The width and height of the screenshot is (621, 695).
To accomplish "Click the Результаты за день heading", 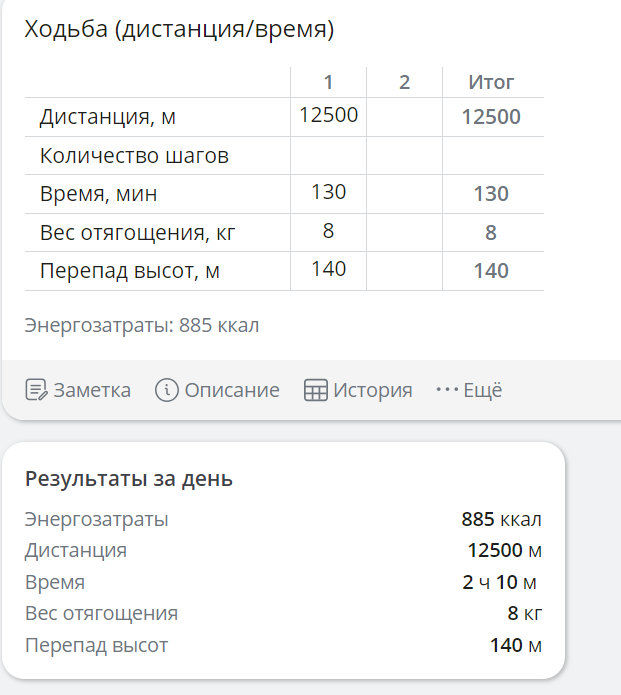I will [129, 479].
